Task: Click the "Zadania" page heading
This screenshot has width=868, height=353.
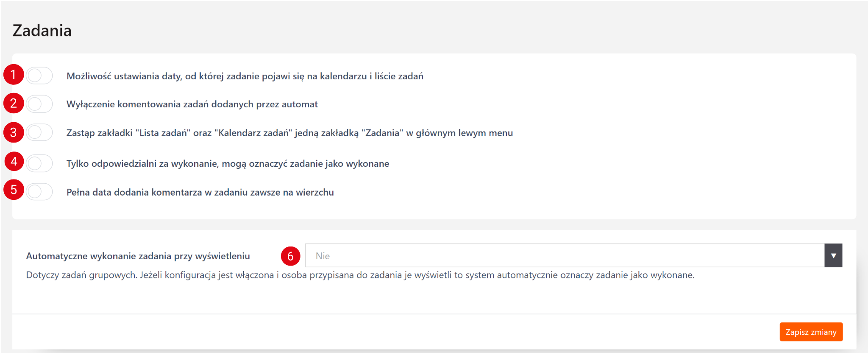Action: [42, 31]
